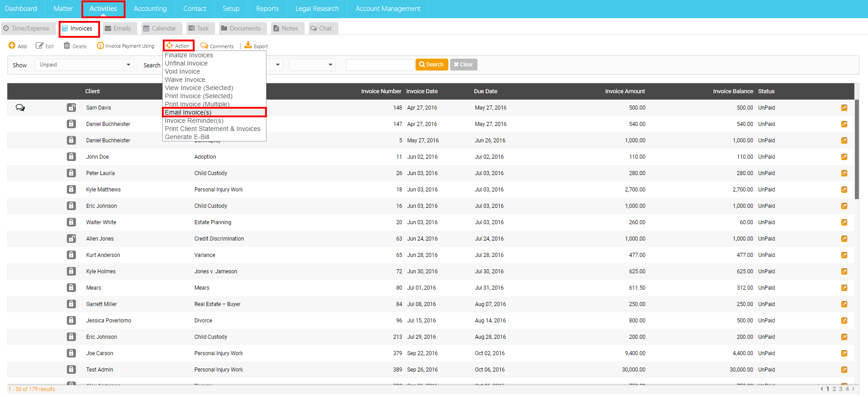Go to Accounting menu
Viewport: 868px width, 397px height.
[150, 9]
